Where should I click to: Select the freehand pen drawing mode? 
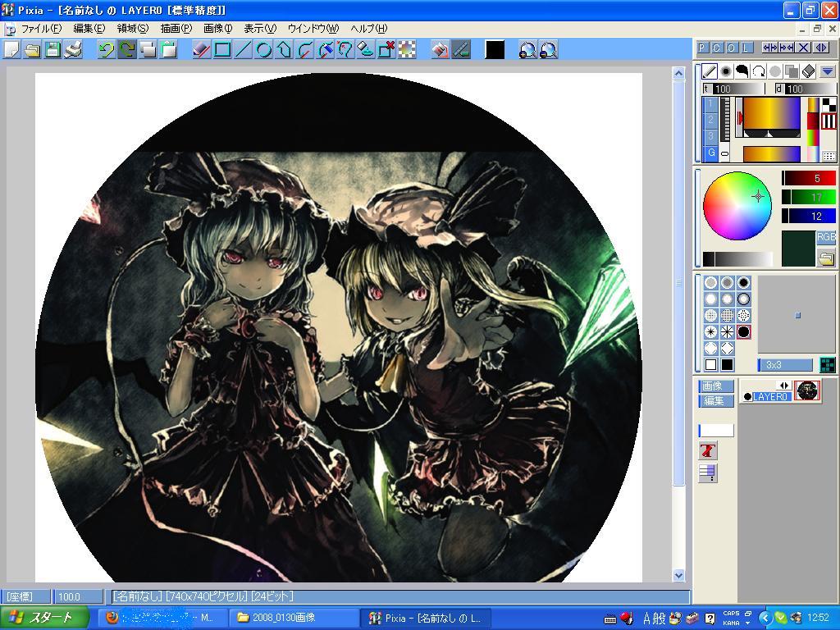pos(202,50)
